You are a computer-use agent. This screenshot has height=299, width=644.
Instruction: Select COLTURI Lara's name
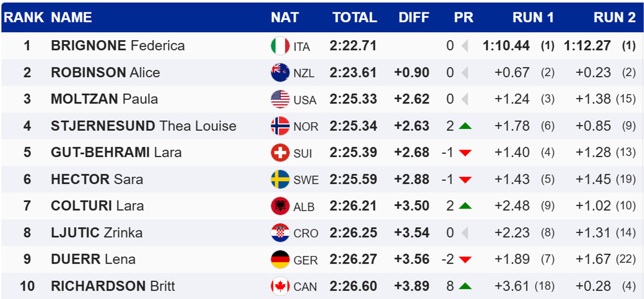pos(97,206)
